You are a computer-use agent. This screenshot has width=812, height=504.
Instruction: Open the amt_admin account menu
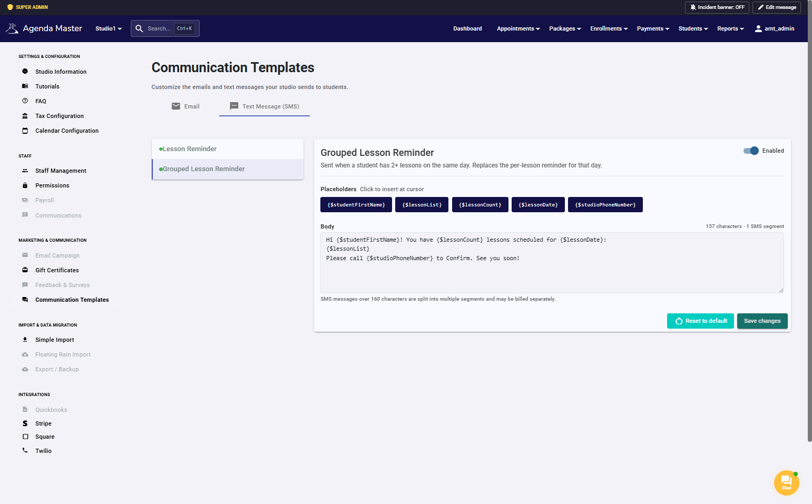pyautogui.click(x=775, y=28)
